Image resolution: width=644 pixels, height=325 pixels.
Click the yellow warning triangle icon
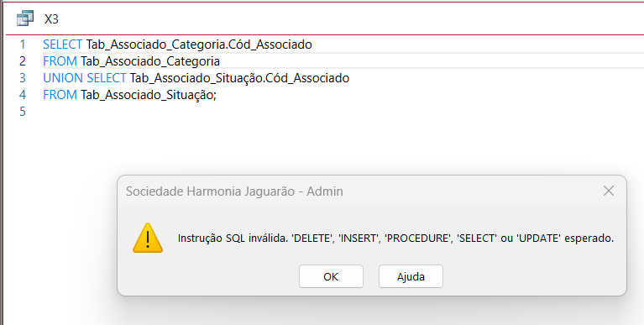click(x=148, y=238)
